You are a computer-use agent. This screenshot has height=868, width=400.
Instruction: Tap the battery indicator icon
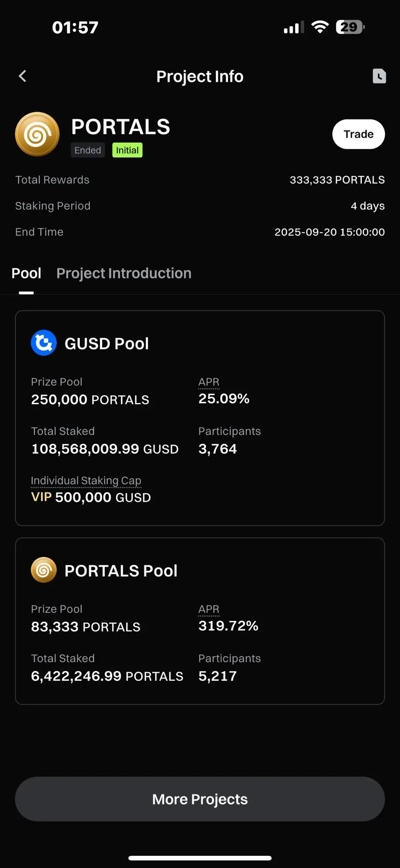pyautogui.click(x=350, y=27)
